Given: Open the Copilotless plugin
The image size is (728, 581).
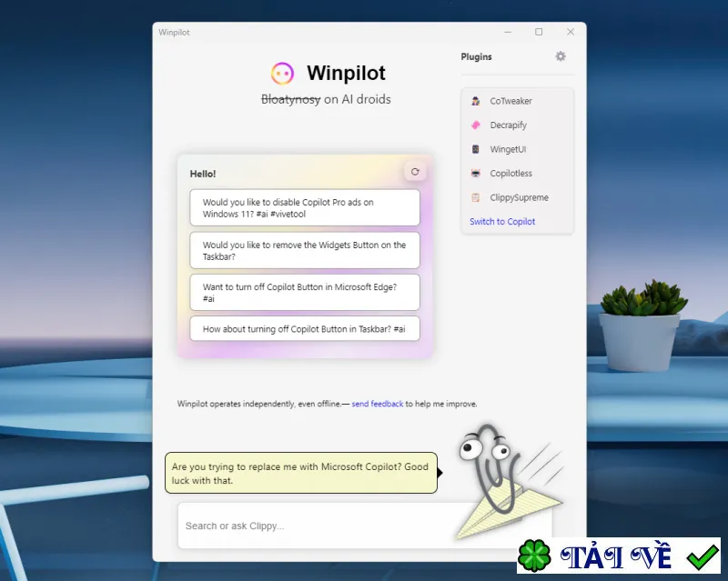Looking at the screenshot, I should [511, 174].
